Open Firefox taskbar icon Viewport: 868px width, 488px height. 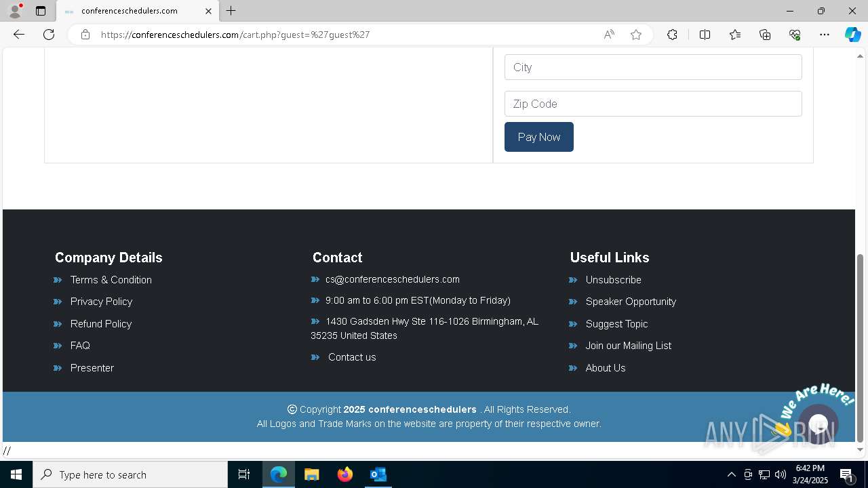coord(345,474)
